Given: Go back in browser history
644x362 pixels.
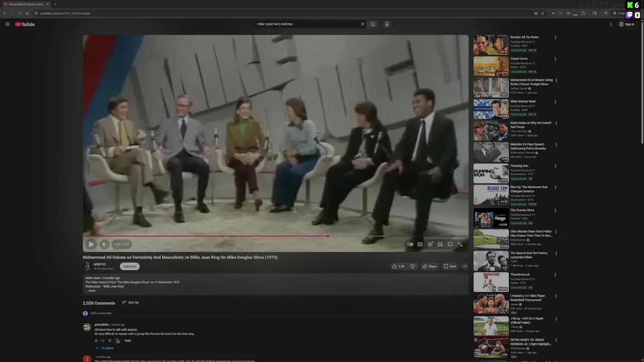Looking at the screenshot, I should click(5, 13).
